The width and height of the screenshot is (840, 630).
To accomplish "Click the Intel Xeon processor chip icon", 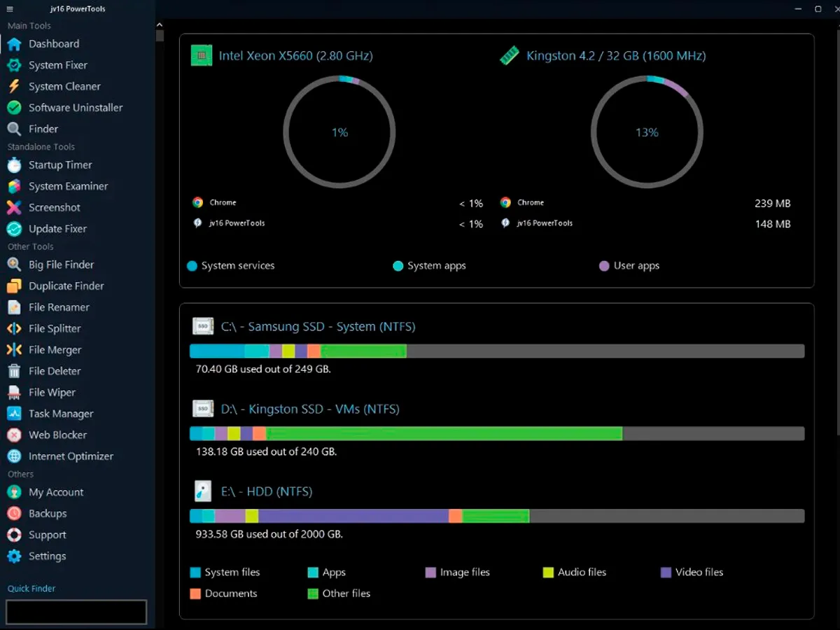I will pyautogui.click(x=202, y=55).
